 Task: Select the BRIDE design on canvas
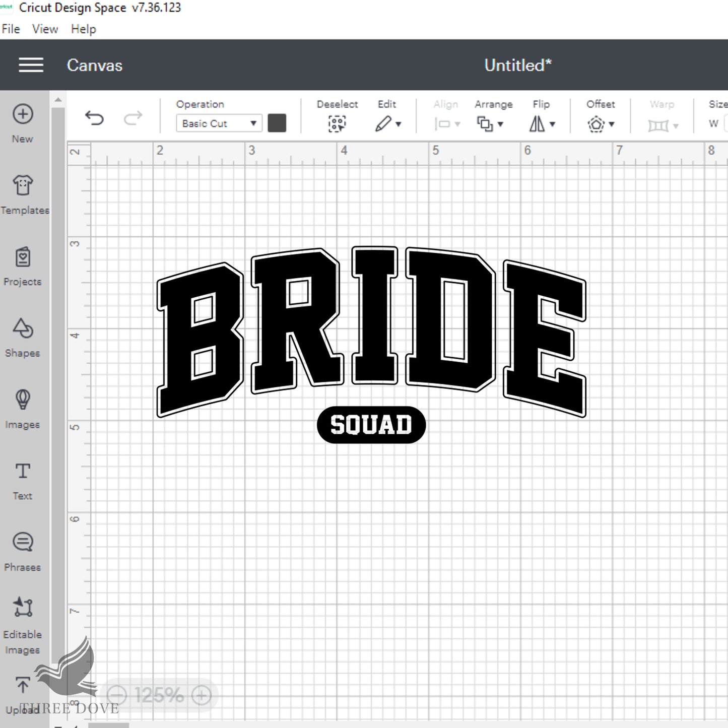click(372, 332)
